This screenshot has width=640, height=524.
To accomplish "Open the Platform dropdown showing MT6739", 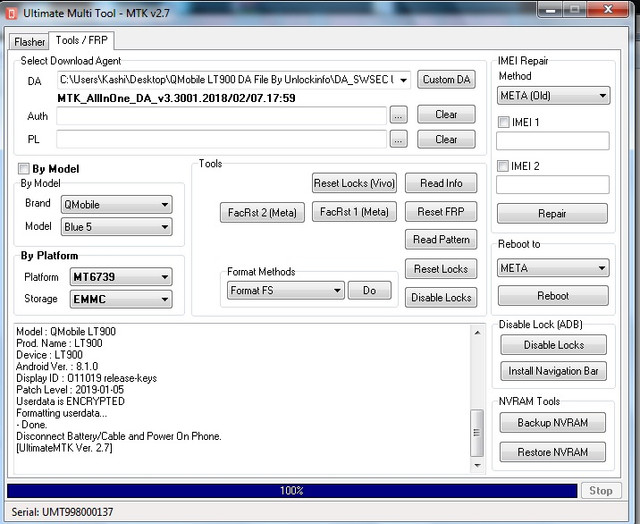I will coord(121,277).
